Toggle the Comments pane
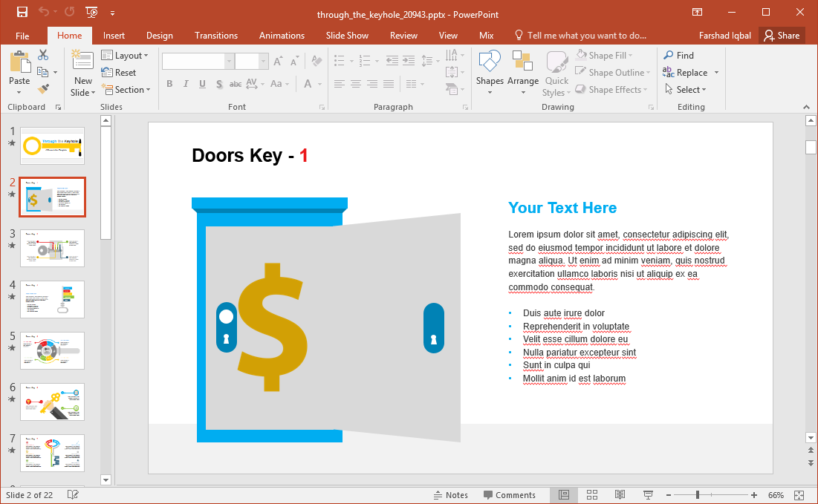The height and width of the screenshot is (504, 818). (509, 495)
